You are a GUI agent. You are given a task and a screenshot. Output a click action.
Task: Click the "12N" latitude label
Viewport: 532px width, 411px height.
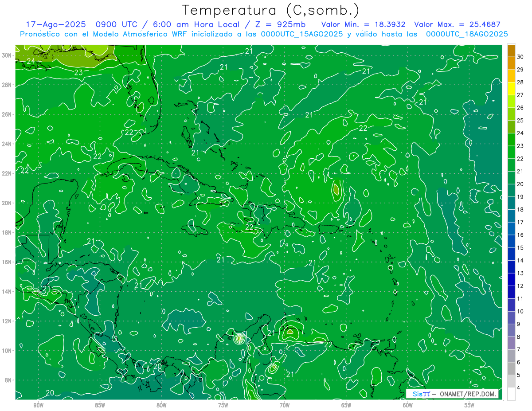[x=6, y=321]
